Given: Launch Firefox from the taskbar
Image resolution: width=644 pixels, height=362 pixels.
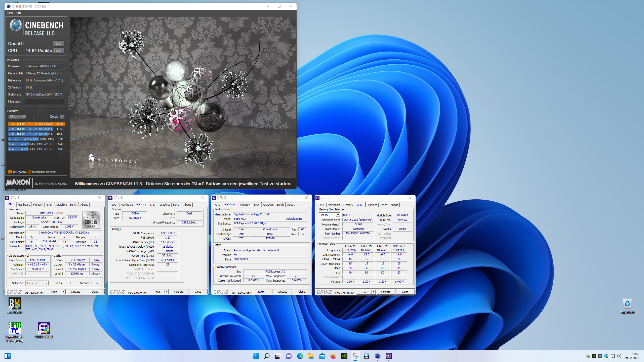Looking at the screenshot, I should 333,356.
